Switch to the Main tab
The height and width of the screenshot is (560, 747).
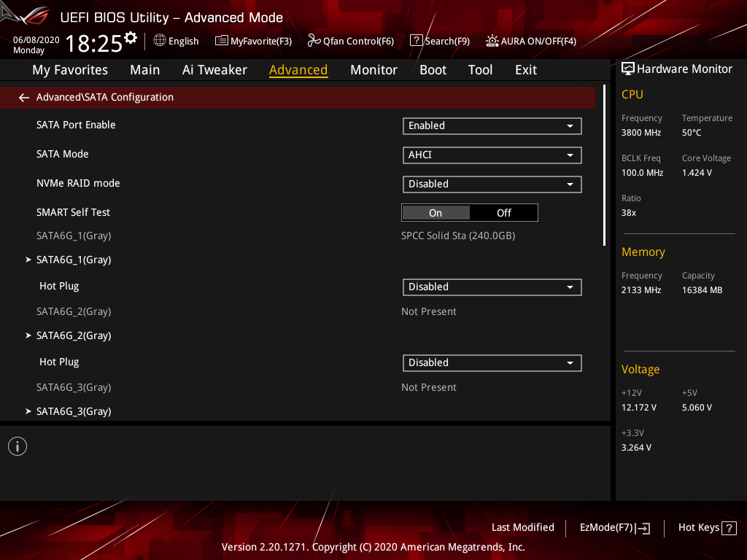click(x=145, y=70)
